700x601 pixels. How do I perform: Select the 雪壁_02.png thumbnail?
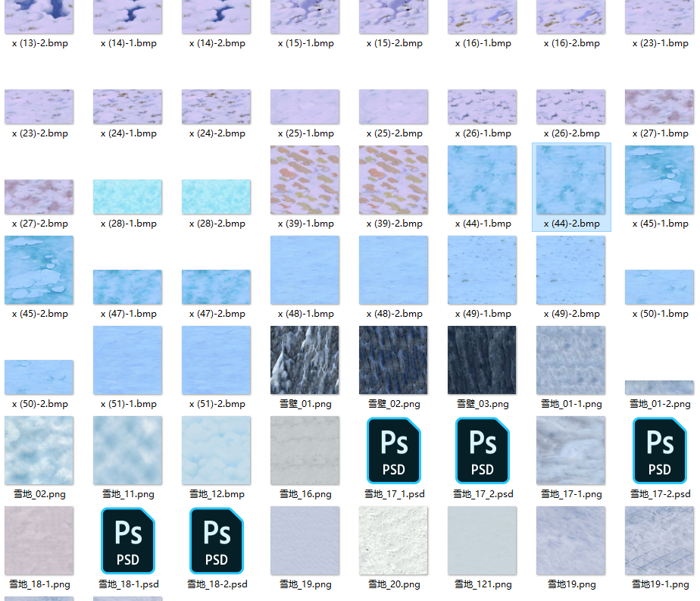(x=394, y=360)
